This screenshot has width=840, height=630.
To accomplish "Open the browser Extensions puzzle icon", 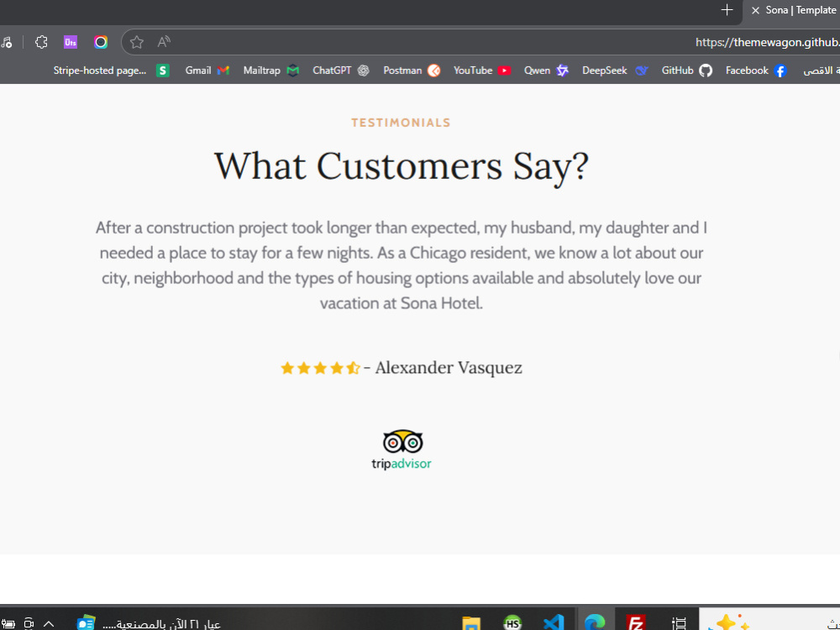I will click(x=41, y=42).
